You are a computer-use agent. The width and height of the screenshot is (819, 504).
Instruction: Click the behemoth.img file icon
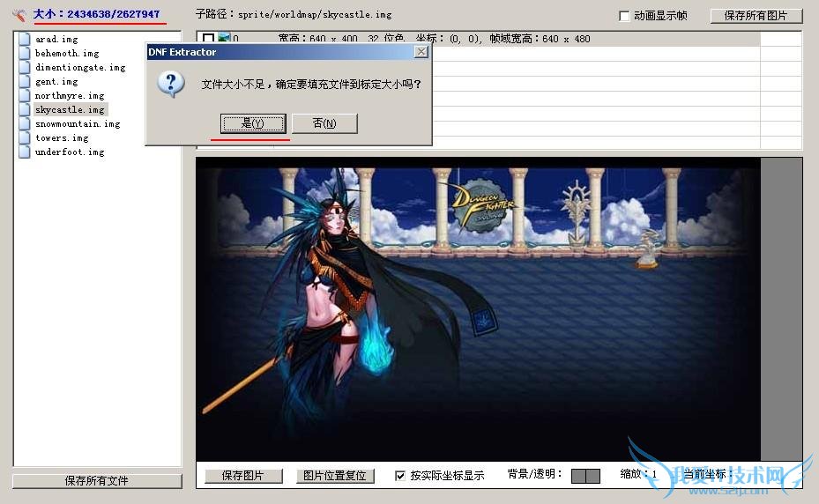(25, 53)
